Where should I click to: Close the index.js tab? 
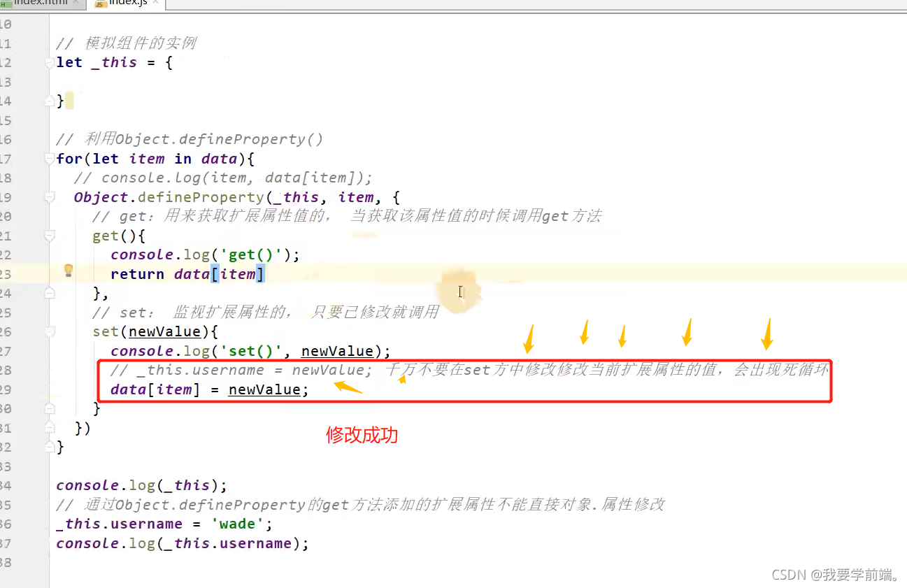point(154,3)
